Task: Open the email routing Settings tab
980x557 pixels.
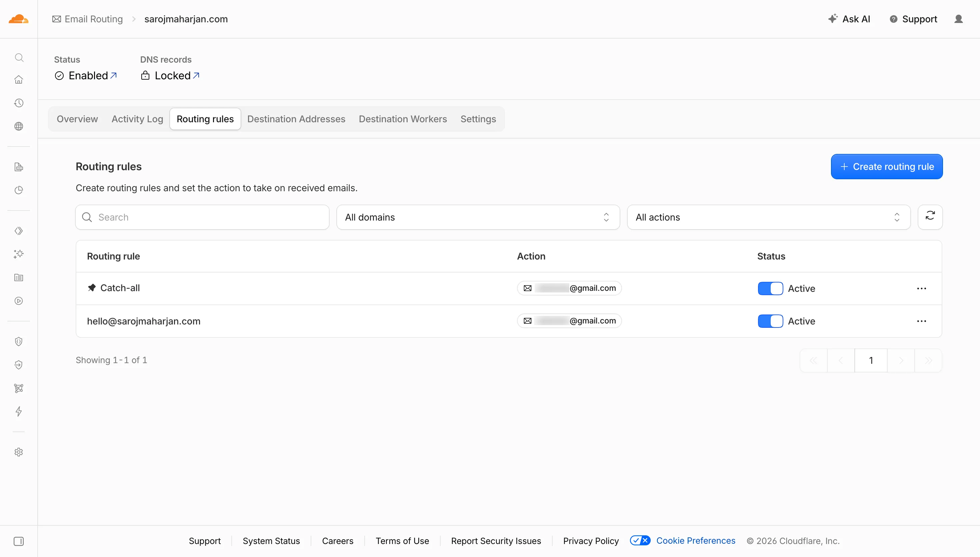Action: pyautogui.click(x=478, y=119)
